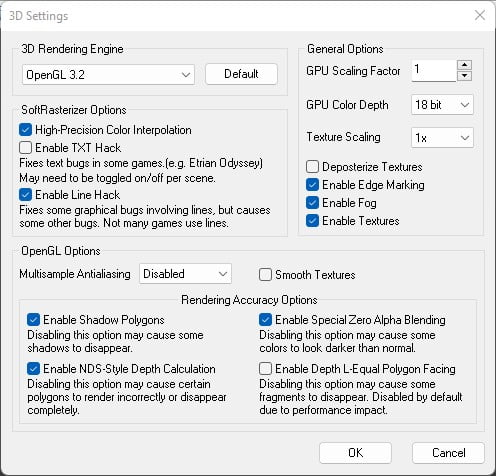Viewport: 496px width, 476px height.
Task: Check Enable Depth L-Equal Polygon Facing
Action: click(x=265, y=369)
